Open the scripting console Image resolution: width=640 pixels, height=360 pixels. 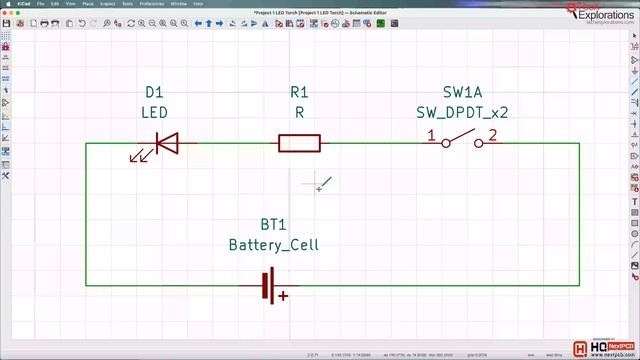(394, 24)
